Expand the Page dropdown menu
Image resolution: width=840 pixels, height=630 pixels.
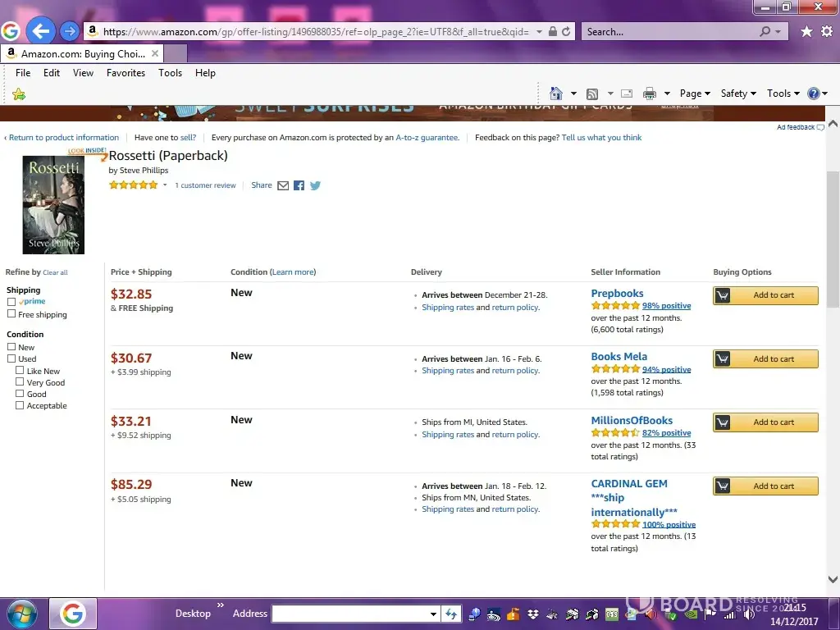tap(695, 94)
